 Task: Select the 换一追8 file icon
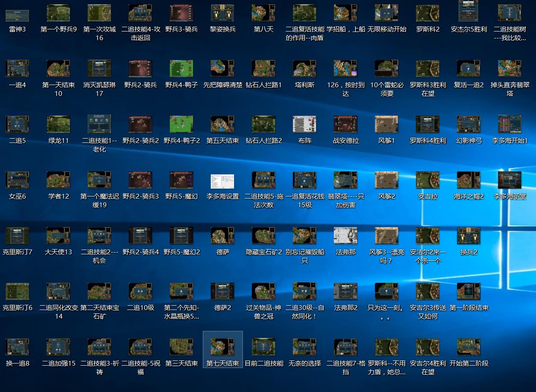[17, 348]
